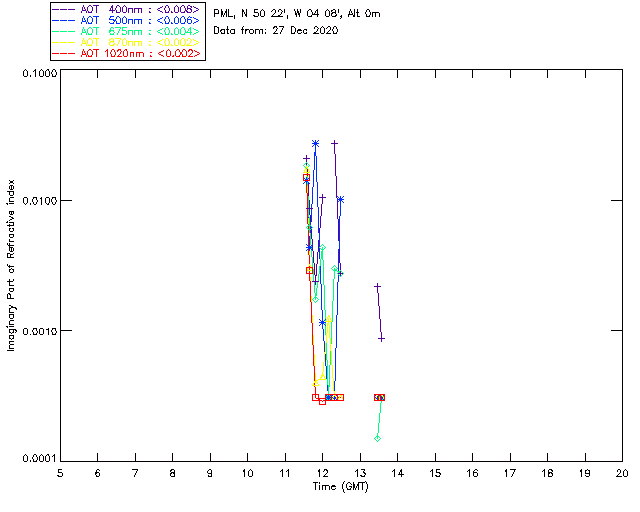Image resolution: width=640 pixels, height=512 pixels.
Task: Click the x-axis tick label 16
Action: click(472, 473)
